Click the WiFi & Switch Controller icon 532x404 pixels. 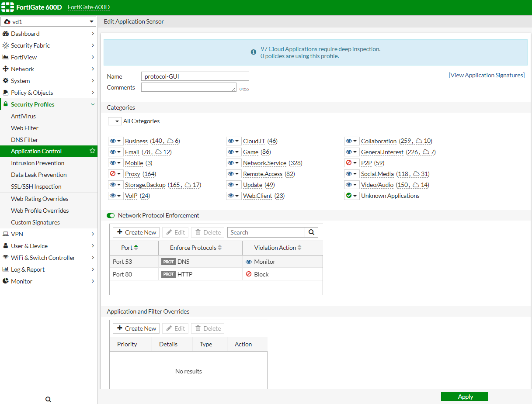coord(6,258)
